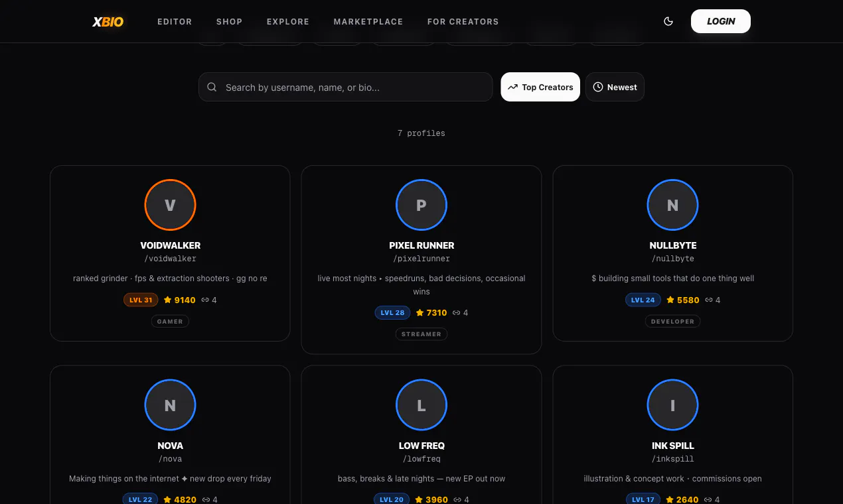Select Nova's avatar circle
Viewport: 843px width, 504px height.
click(x=170, y=405)
